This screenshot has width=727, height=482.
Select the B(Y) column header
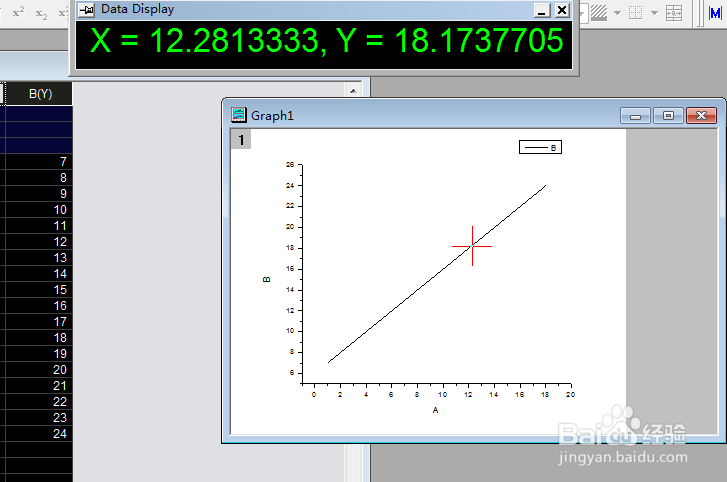pos(39,94)
